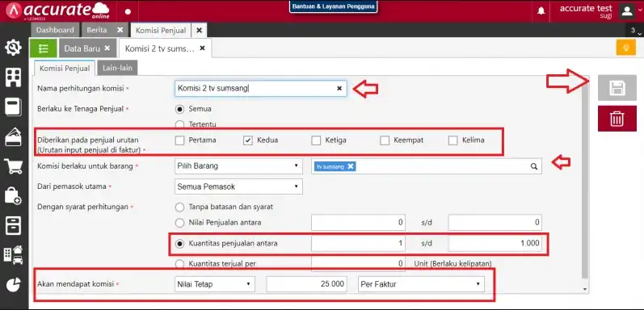Open the Per Faktur dropdown
The height and width of the screenshot is (310, 644).
point(421,284)
